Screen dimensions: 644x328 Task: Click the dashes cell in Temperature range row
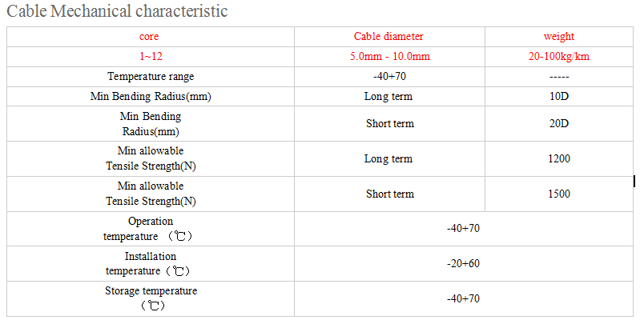558,77
